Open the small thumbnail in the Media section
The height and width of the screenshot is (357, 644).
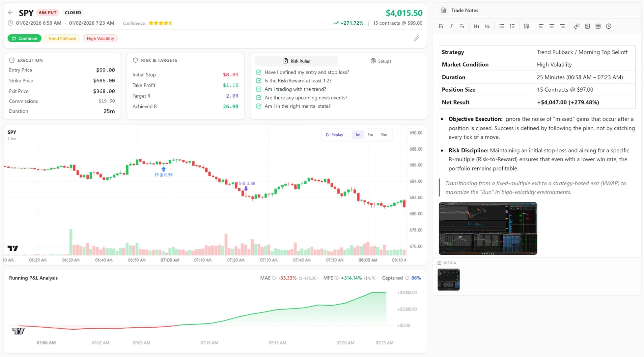click(449, 280)
